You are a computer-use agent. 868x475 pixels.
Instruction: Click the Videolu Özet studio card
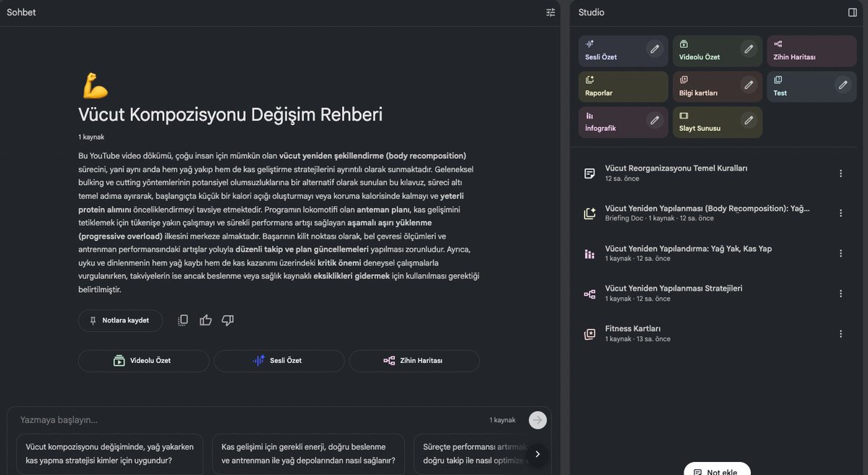[x=717, y=51]
